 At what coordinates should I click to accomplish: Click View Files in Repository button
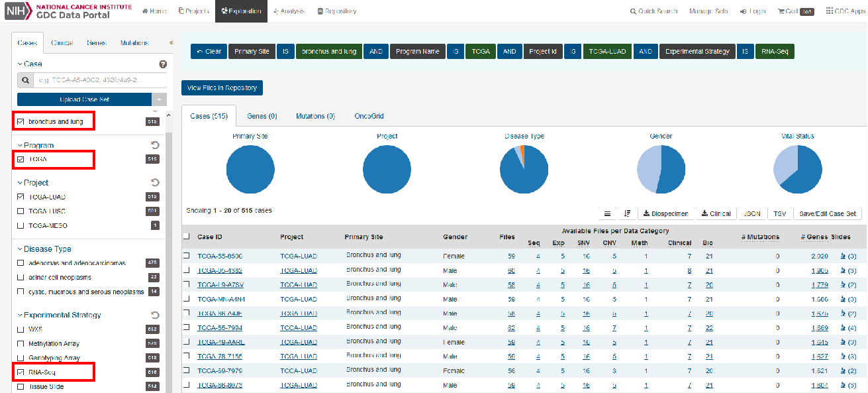point(222,87)
